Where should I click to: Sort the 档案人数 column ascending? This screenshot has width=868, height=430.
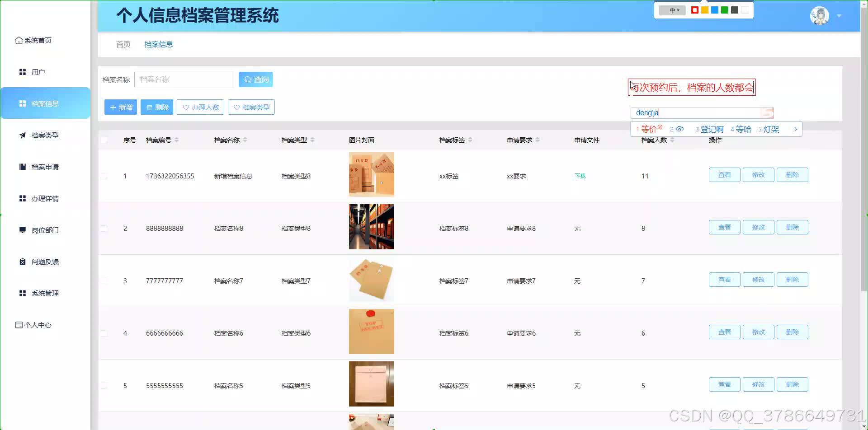coord(673,138)
